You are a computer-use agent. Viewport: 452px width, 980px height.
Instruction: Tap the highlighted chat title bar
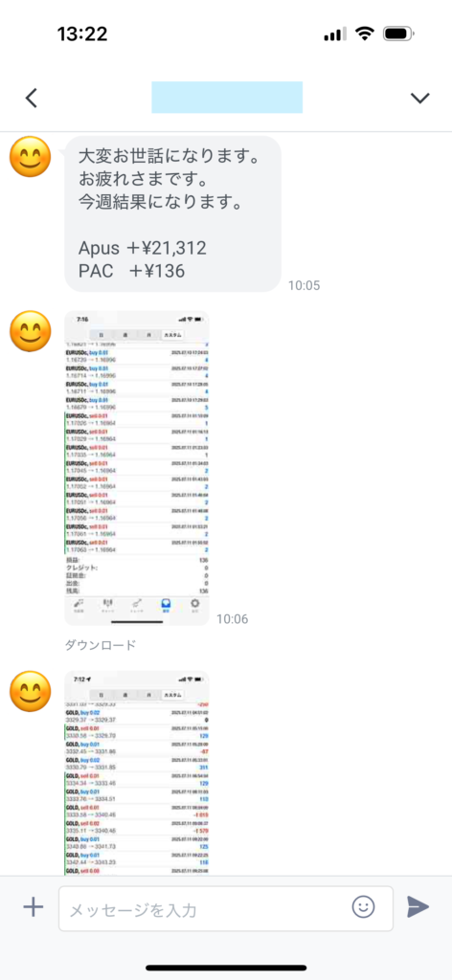tap(227, 98)
